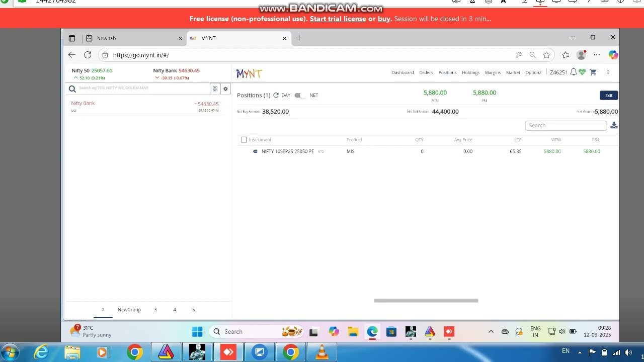This screenshot has height=362, width=644.
Task: Click password key icon in address bar
Action: point(518,55)
